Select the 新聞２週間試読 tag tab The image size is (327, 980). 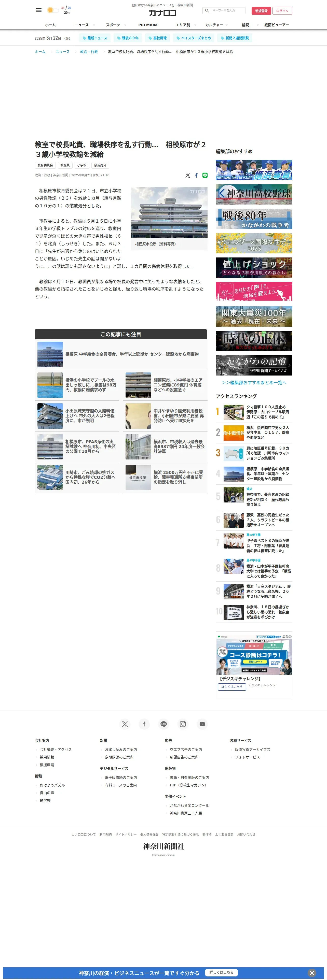(x=235, y=38)
